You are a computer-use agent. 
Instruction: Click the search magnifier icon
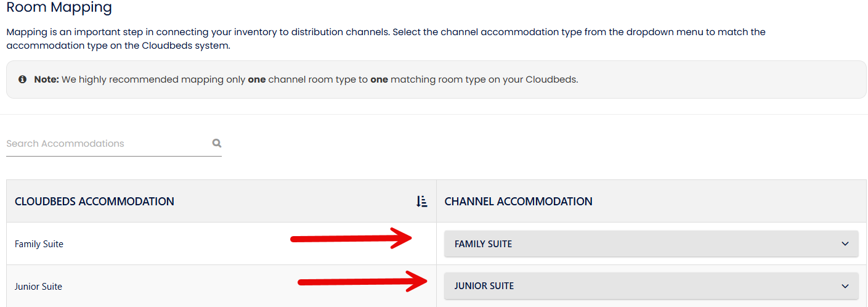click(x=217, y=143)
